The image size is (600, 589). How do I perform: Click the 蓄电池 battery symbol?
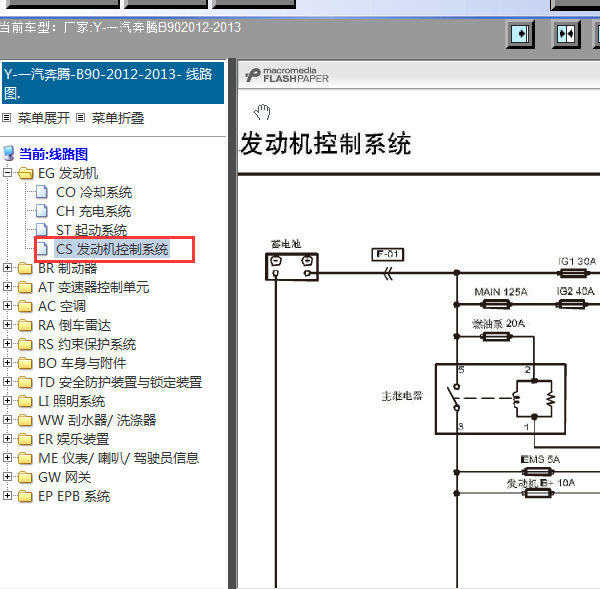(292, 267)
